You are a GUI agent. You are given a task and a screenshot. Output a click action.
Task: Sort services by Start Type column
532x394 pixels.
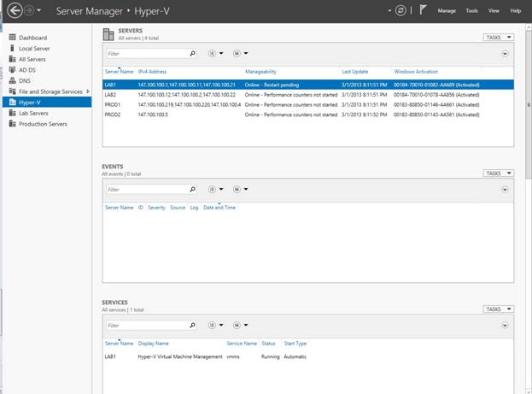[295, 344]
